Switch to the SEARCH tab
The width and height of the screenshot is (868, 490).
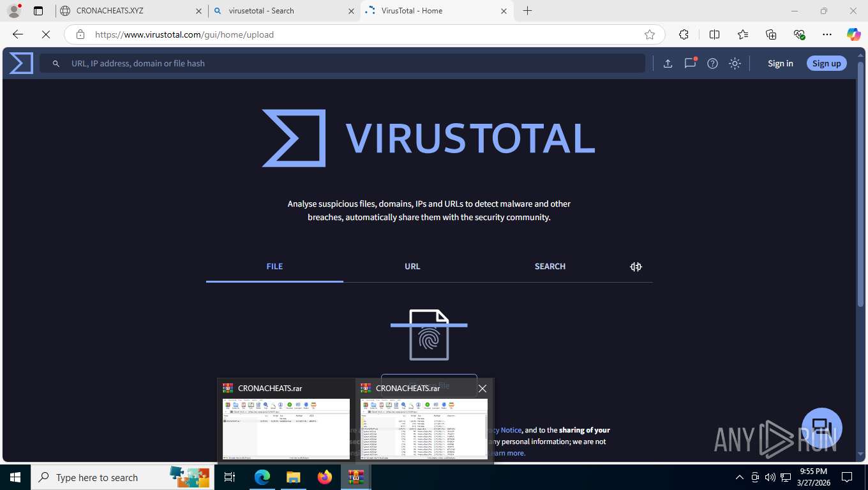pos(550,266)
